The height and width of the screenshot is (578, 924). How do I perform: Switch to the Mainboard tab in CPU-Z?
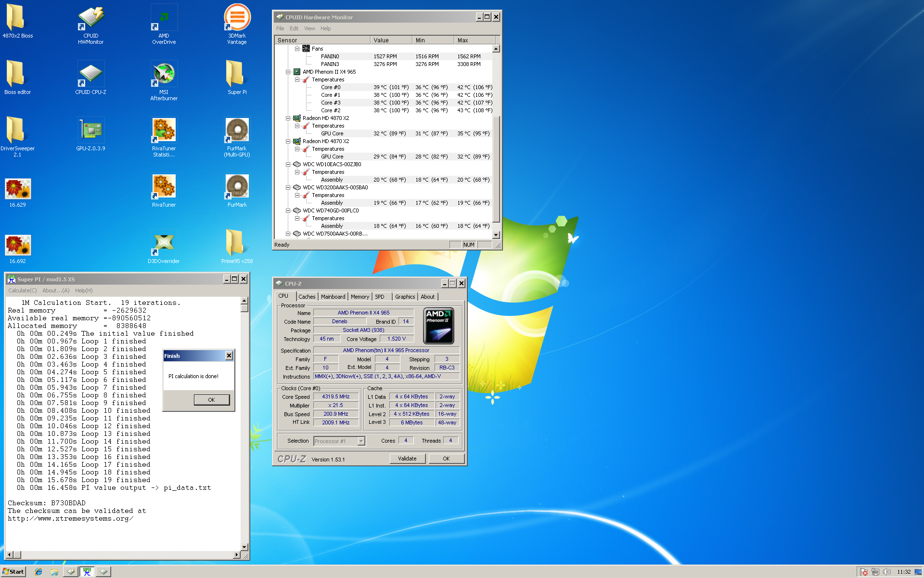(x=333, y=297)
